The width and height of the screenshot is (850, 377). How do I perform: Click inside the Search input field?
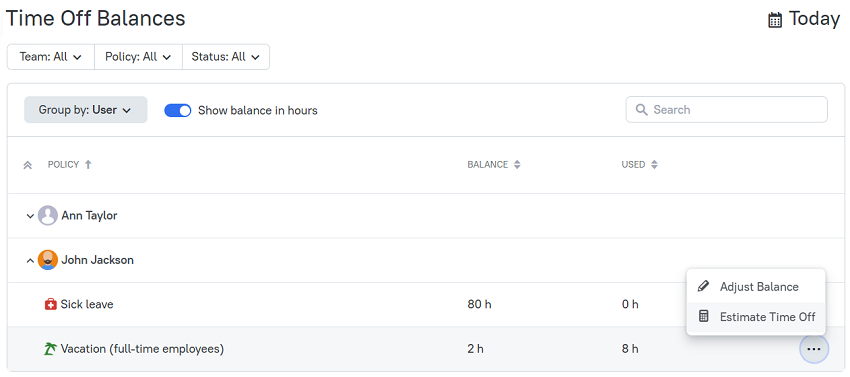coord(726,110)
